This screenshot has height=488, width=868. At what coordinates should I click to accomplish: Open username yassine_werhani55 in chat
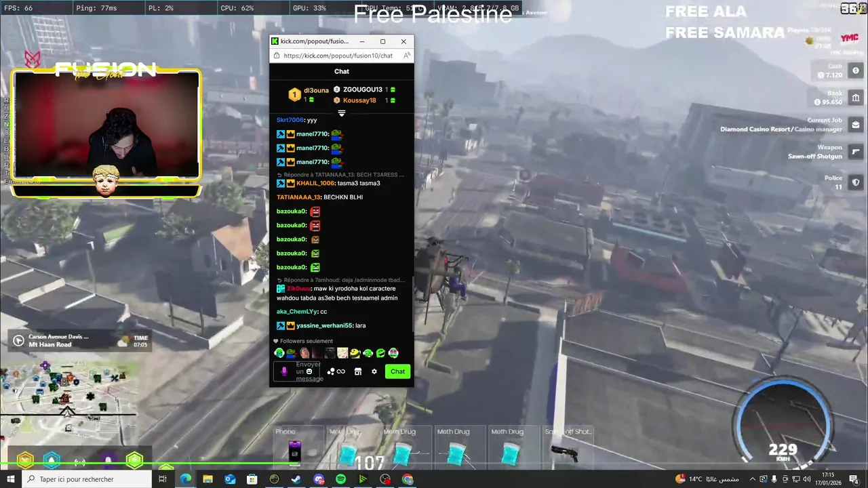324,325
